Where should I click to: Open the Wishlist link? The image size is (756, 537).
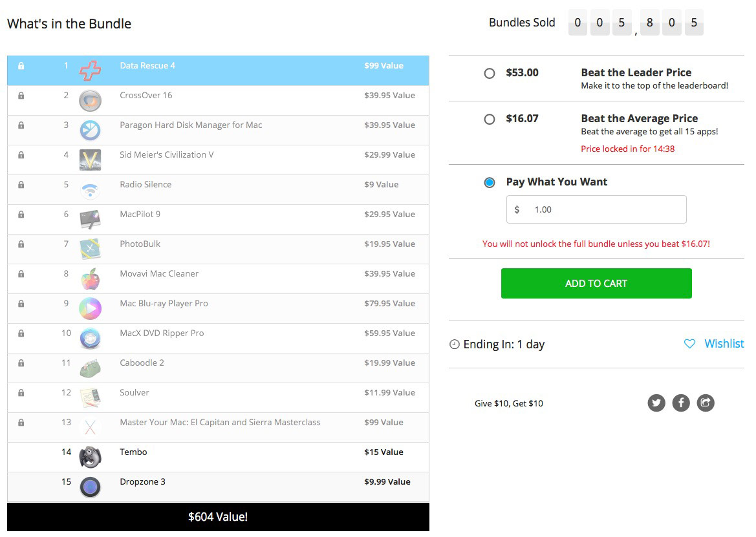point(724,344)
